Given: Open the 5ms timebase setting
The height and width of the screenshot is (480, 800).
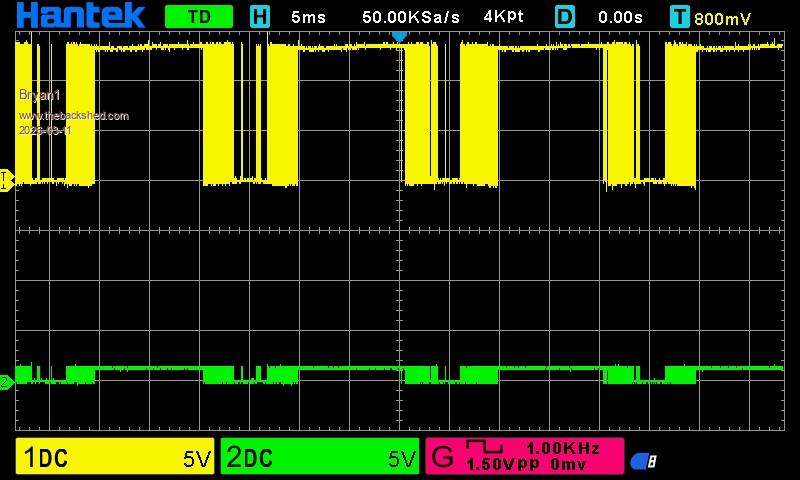Looking at the screenshot, I should pyautogui.click(x=308, y=17).
